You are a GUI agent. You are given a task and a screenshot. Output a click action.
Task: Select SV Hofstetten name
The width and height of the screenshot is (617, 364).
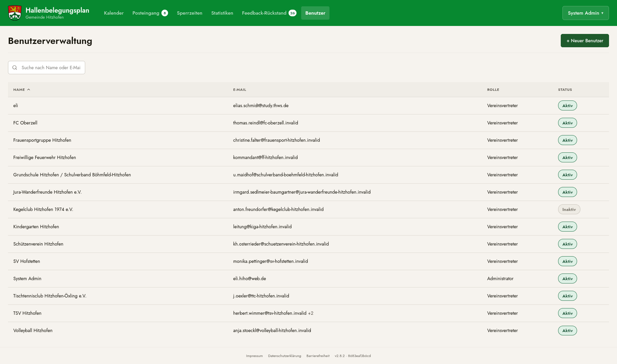[27, 261]
